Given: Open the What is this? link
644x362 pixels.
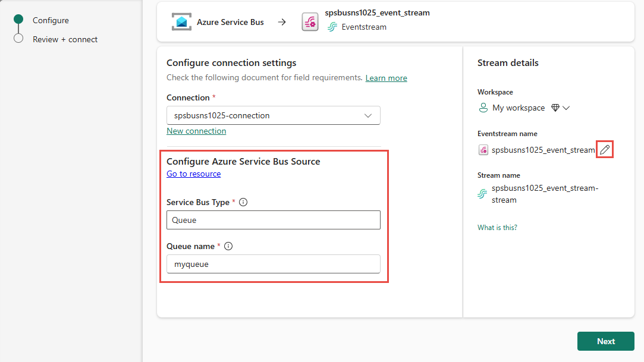Looking at the screenshot, I should 497,227.
